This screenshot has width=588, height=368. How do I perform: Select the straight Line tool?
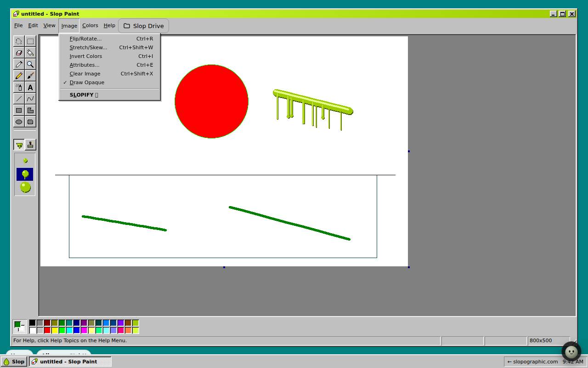point(19,98)
